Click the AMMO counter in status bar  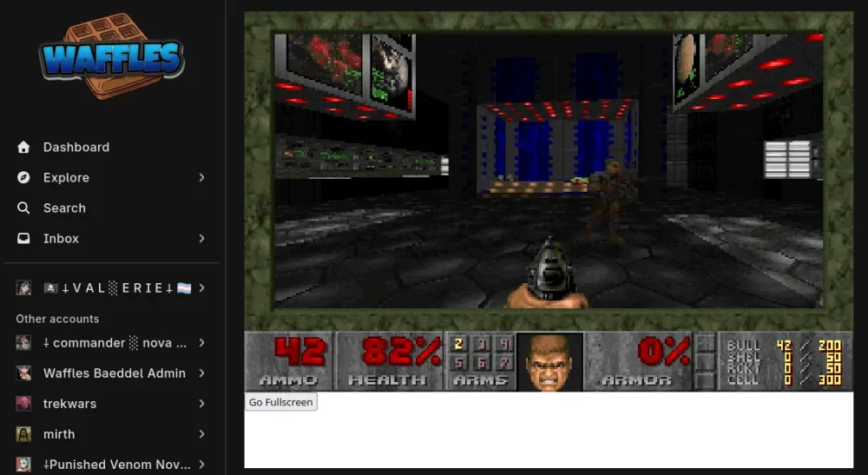point(289,361)
